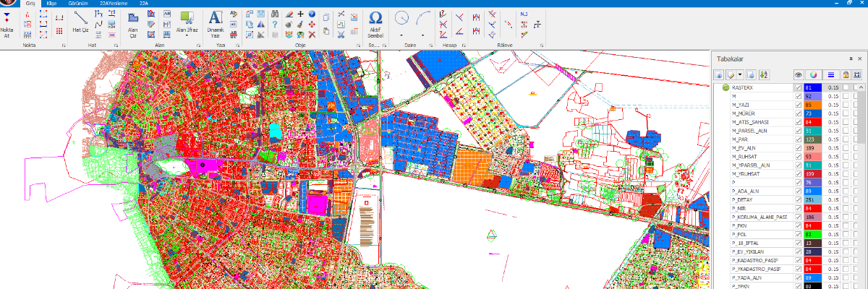Select the Nokta At tool
Image resolution: width=868 pixels, height=289 pixels.
7,23
